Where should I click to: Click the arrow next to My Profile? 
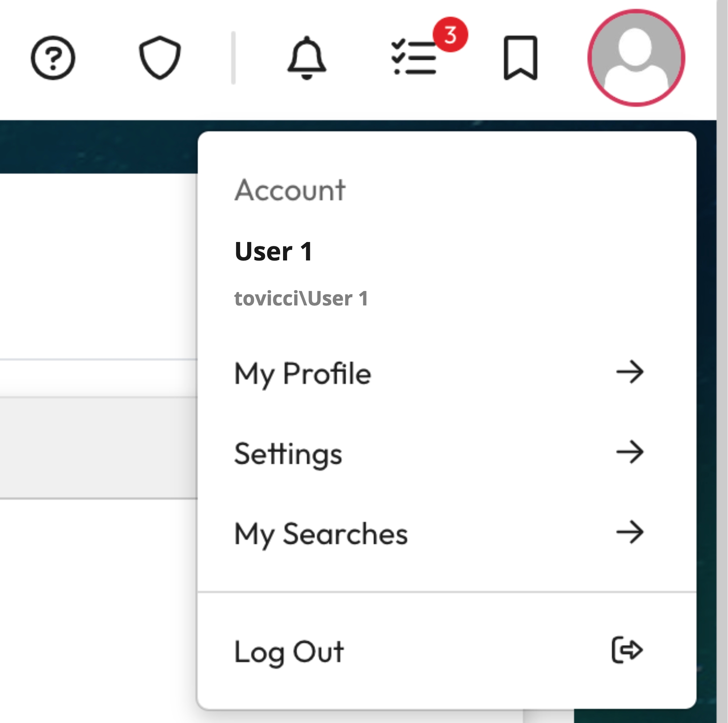pyautogui.click(x=630, y=372)
